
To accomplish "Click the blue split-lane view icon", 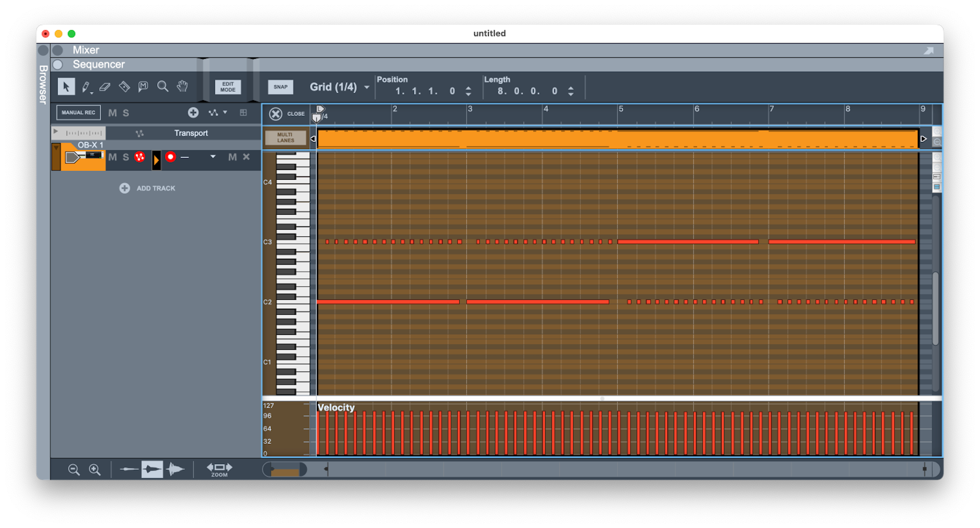I will (937, 187).
